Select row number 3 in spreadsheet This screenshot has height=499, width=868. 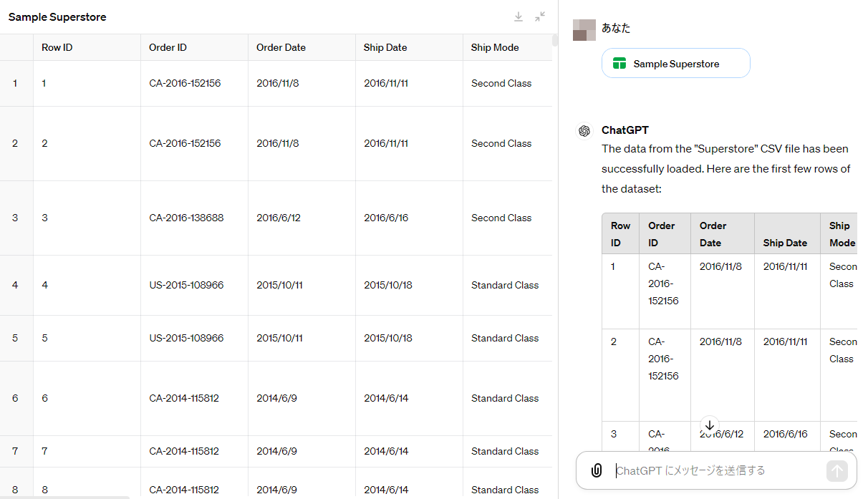(16, 218)
